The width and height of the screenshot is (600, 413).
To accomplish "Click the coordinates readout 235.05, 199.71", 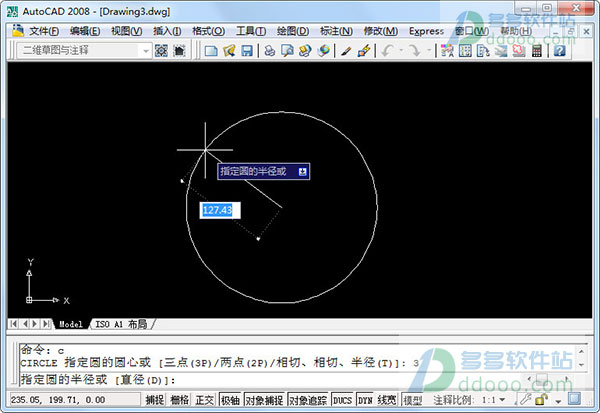I will coord(75,400).
